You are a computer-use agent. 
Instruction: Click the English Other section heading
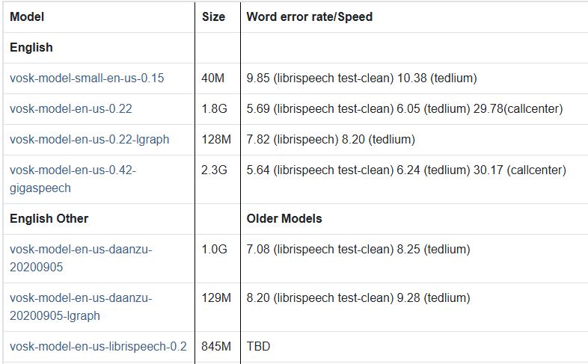[x=49, y=218]
